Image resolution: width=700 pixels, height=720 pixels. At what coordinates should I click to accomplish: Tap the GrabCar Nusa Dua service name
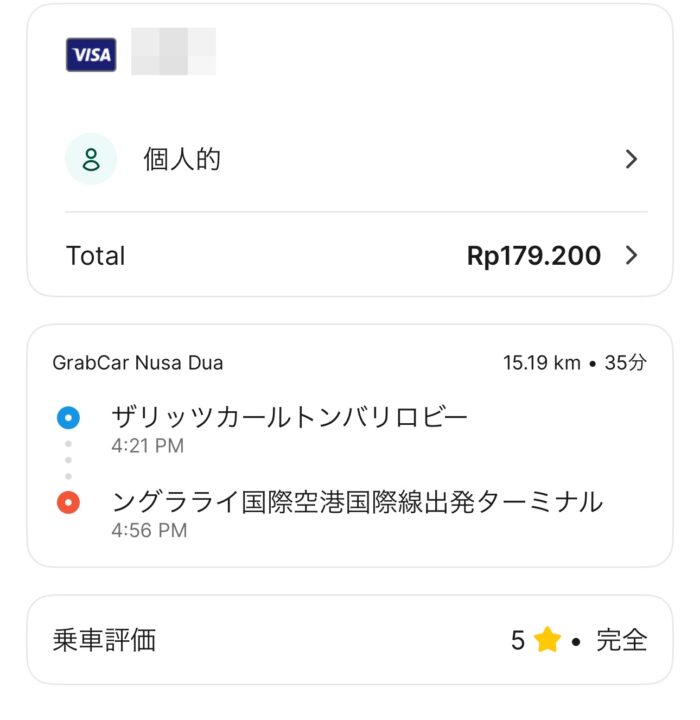[138, 363]
